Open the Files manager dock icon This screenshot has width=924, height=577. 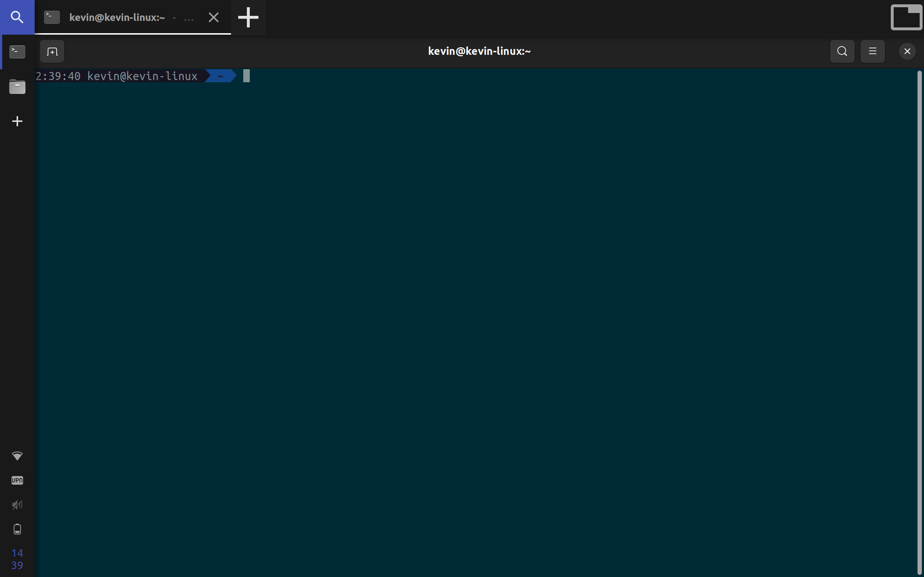pyautogui.click(x=17, y=87)
